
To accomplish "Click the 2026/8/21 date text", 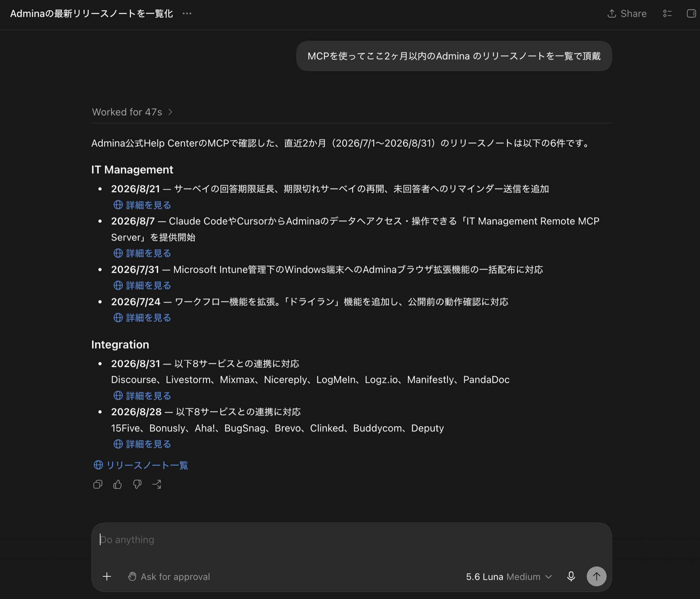I will [x=135, y=189].
